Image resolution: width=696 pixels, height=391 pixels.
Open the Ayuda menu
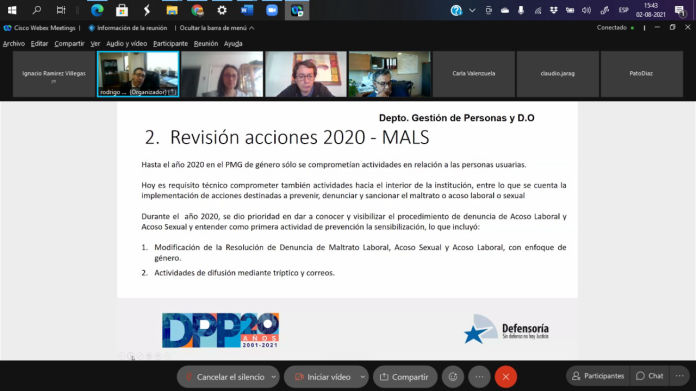coord(233,43)
